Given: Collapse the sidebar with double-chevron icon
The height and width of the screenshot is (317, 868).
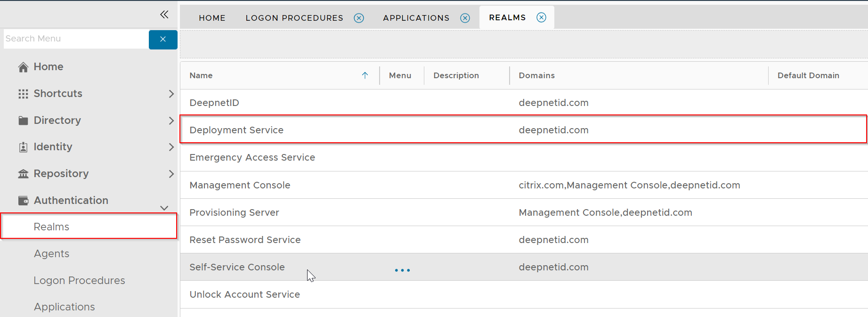Looking at the screenshot, I should [164, 15].
